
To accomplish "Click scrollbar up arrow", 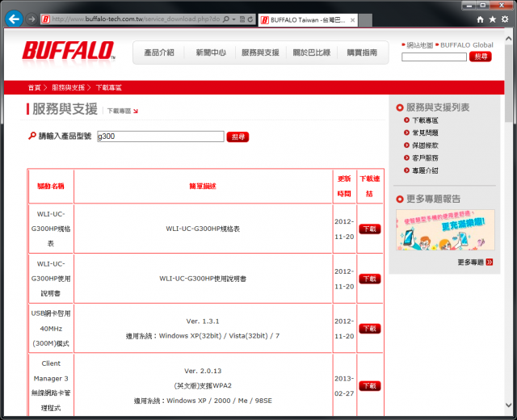I will (x=509, y=38).
